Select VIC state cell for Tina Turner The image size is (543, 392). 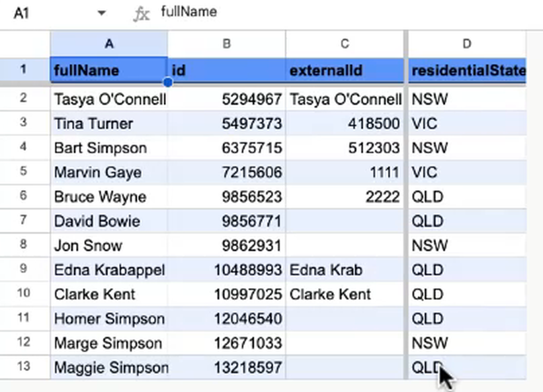[x=467, y=124]
